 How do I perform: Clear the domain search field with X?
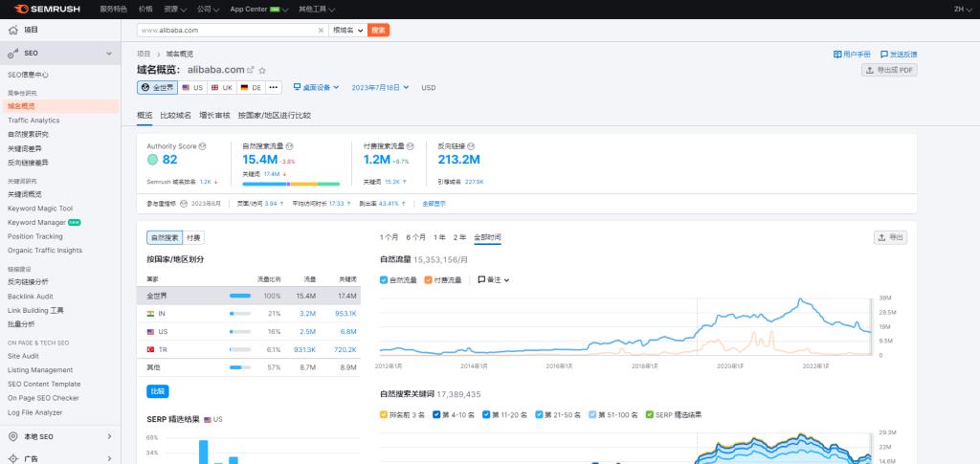[x=321, y=30]
